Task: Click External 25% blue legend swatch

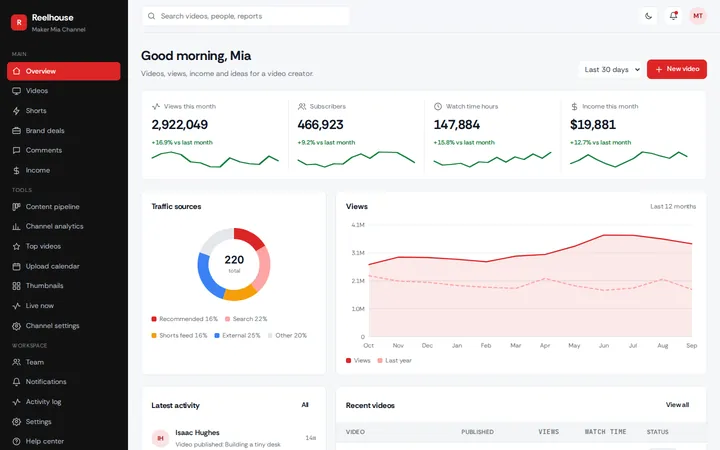Action: click(217, 336)
